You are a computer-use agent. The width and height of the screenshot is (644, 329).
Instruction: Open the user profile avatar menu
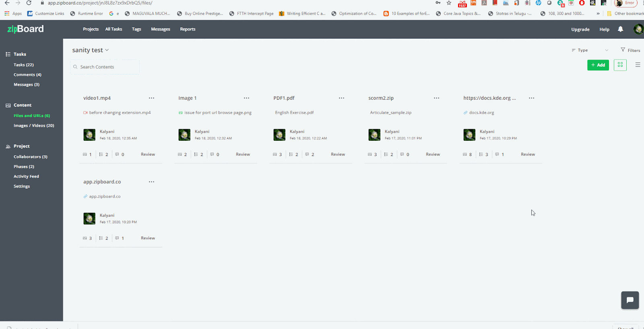point(638,29)
